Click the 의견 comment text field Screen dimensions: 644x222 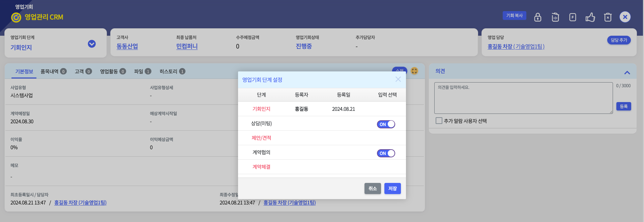click(x=523, y=98)
